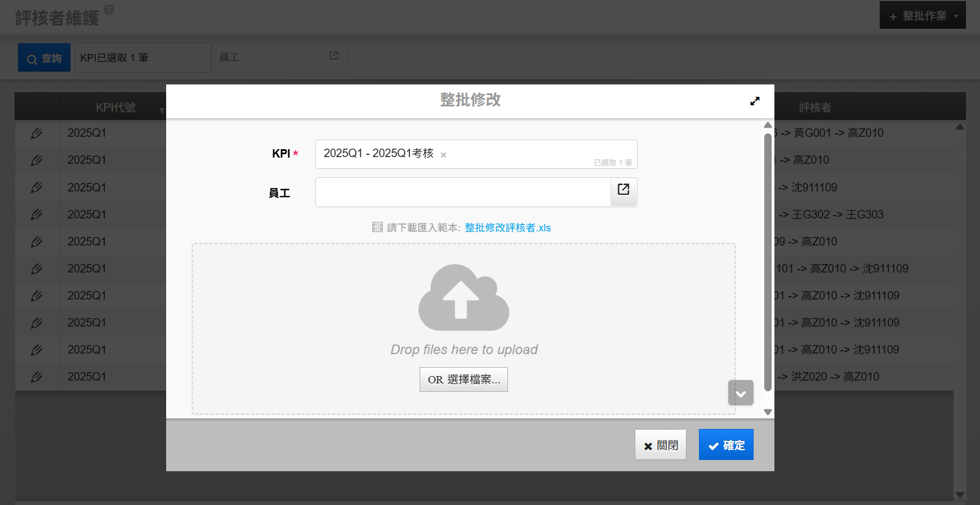The height and width of the screenshot is (505, 980).
Task: Click the edit pencil in first row
Action: pyautogui.click(x=37, y=133)
